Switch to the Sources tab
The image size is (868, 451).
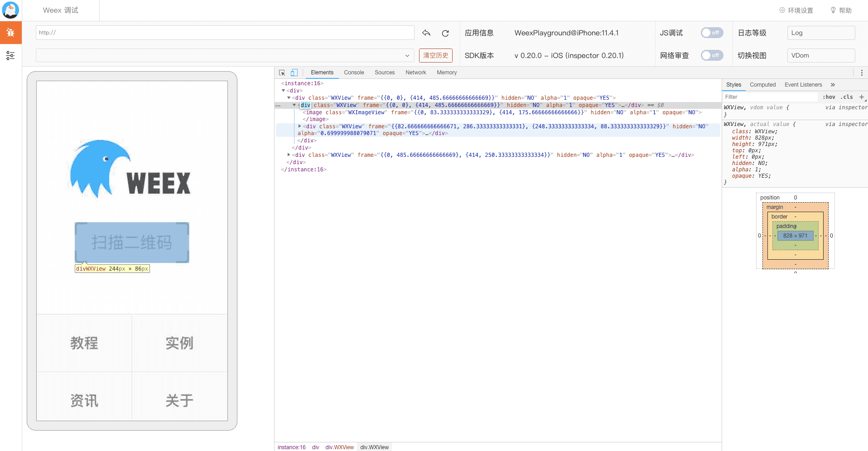pyautogui.click(x=385, y=73)
